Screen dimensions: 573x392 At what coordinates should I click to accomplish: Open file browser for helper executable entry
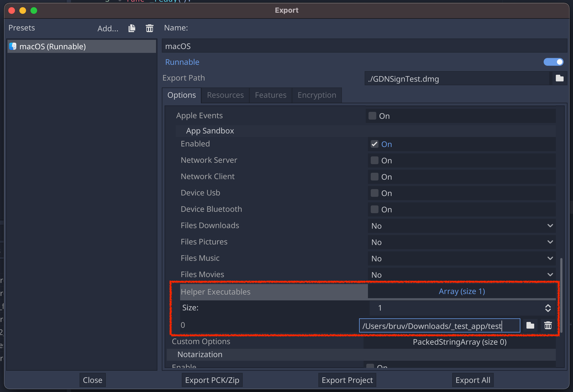tap(530, 325)
